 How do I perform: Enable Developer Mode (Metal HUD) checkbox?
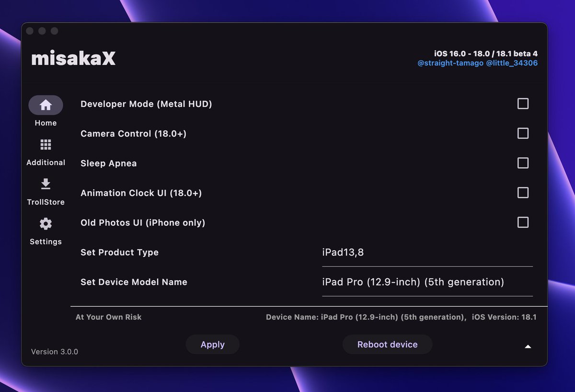[523, 104]
